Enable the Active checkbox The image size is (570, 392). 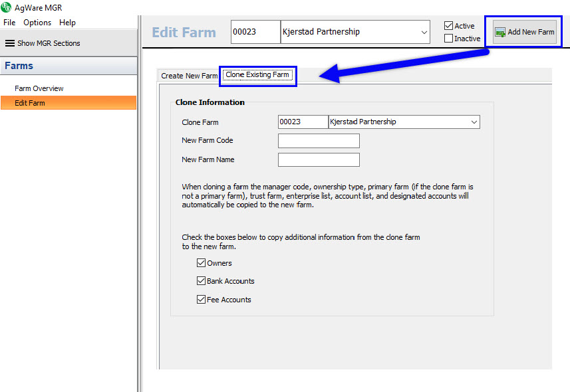pos(448,26)
